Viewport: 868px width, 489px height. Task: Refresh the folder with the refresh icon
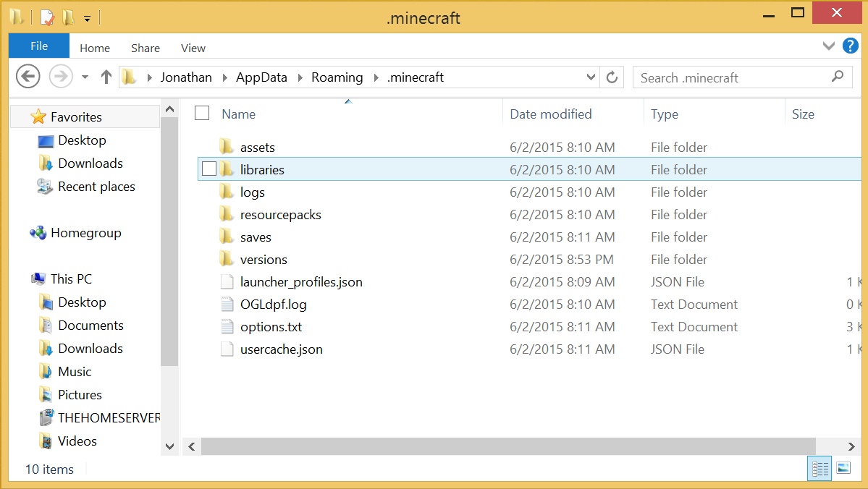click(x=612, y=77)
